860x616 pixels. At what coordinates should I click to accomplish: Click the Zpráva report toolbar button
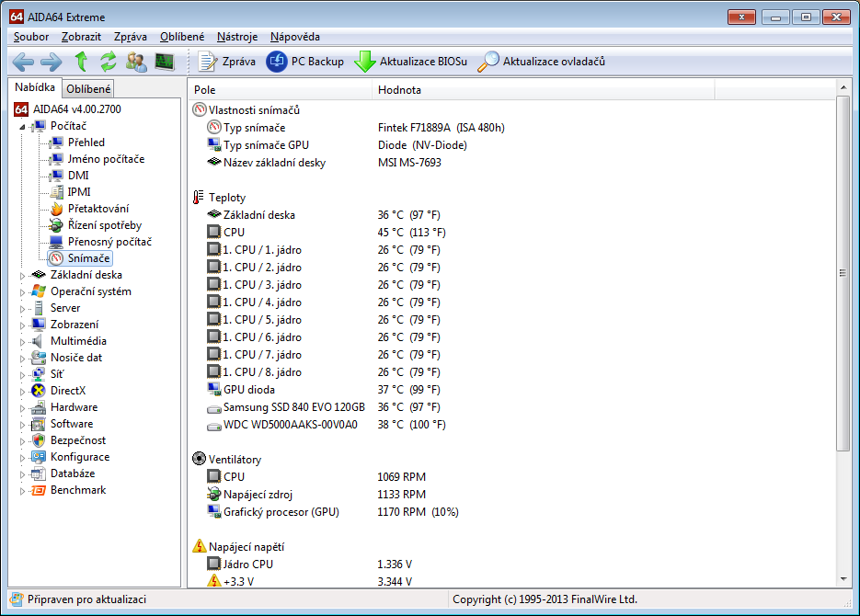point(226,62)
